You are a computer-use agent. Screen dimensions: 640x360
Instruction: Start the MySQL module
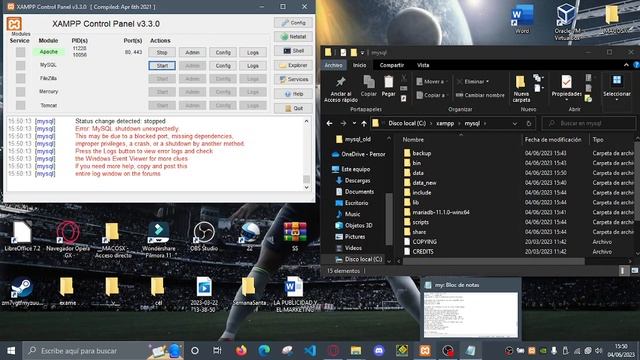pos(162,65)
